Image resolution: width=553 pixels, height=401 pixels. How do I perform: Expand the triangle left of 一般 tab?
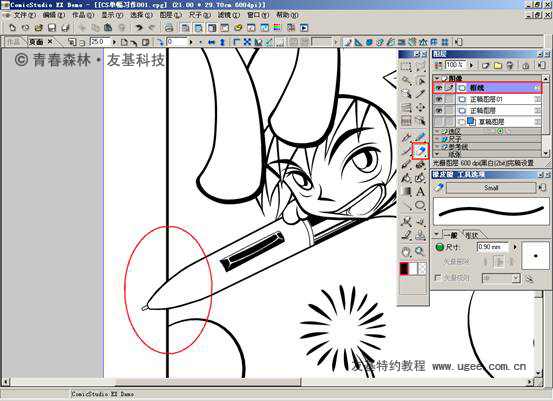[437, 234]
